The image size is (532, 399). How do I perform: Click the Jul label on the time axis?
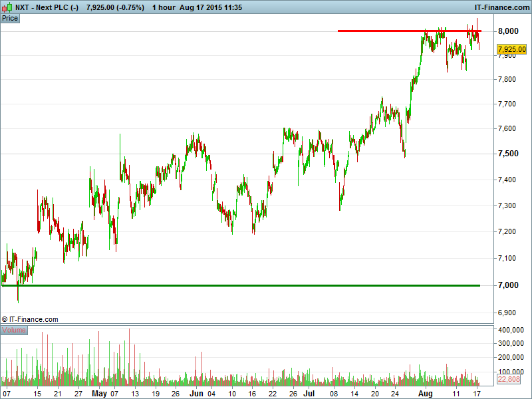click(x=309, y=394)
